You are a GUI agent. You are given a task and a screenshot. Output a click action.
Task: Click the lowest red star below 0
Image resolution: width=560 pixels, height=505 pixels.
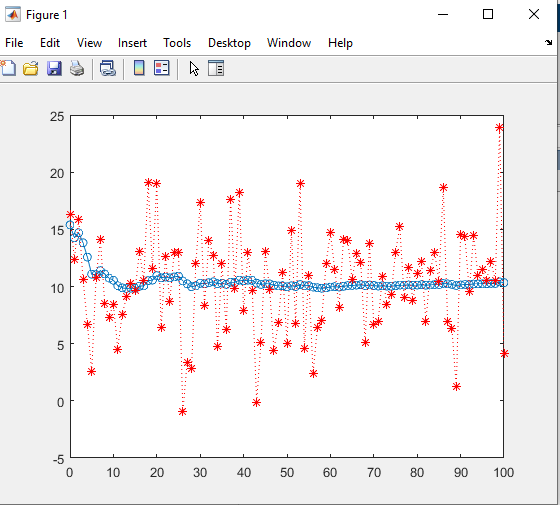pyautogui.click(x=182, y=412)
